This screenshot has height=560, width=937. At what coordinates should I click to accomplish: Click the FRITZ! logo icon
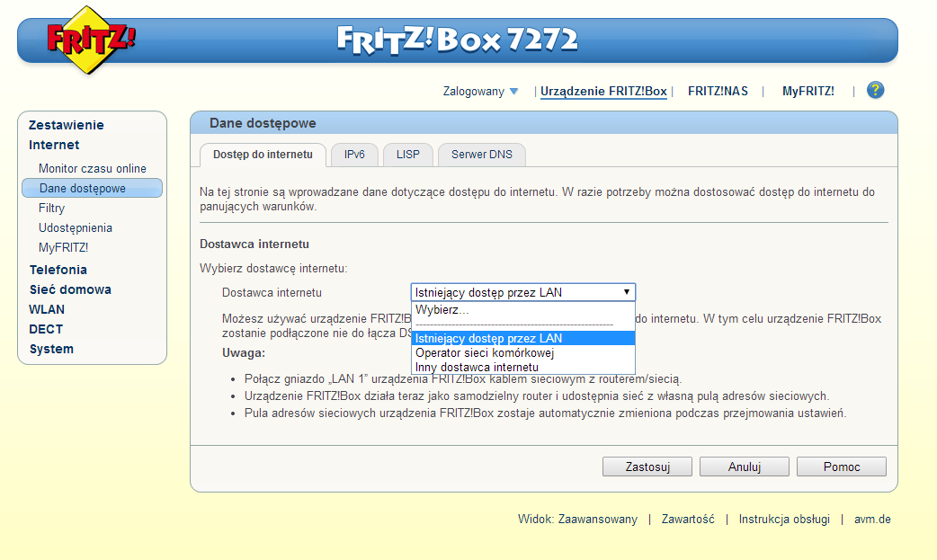click(90, 40)
